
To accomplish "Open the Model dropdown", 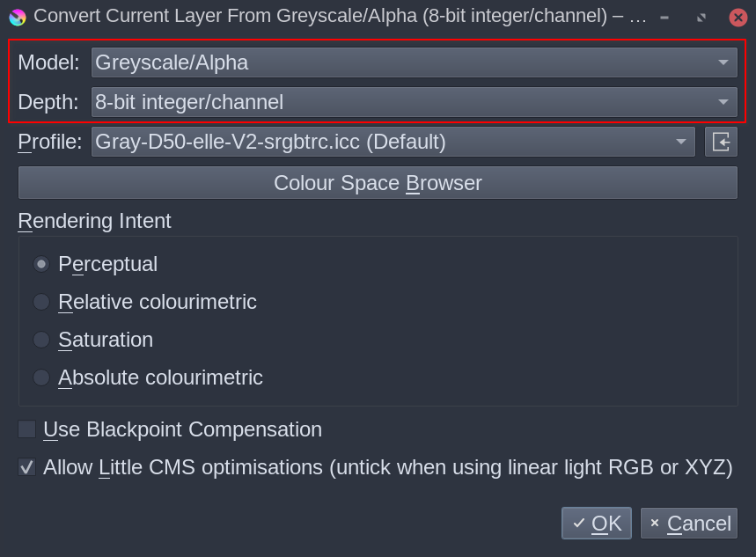I will click(414, 62).
